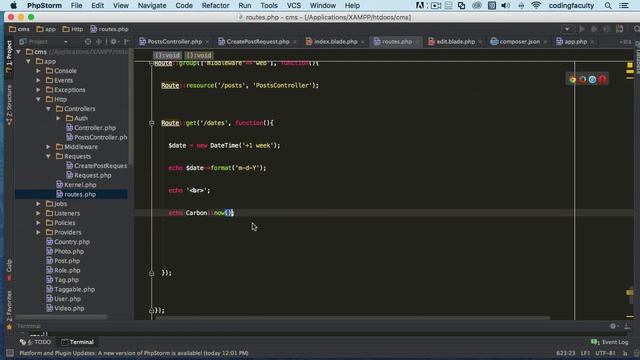Click the UTF-8 encoding in status bar
The image size is (640, 360).
click(x=605, y=353)
